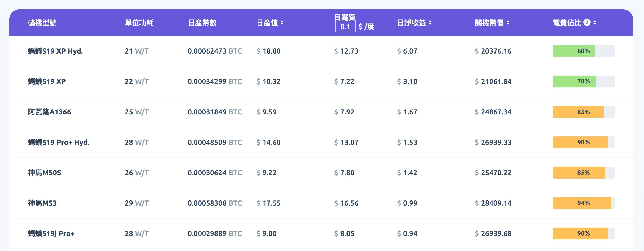Click the info icon beside 電費佔比
The height and width of the screenshot is (251, 644).
(587, 22)
